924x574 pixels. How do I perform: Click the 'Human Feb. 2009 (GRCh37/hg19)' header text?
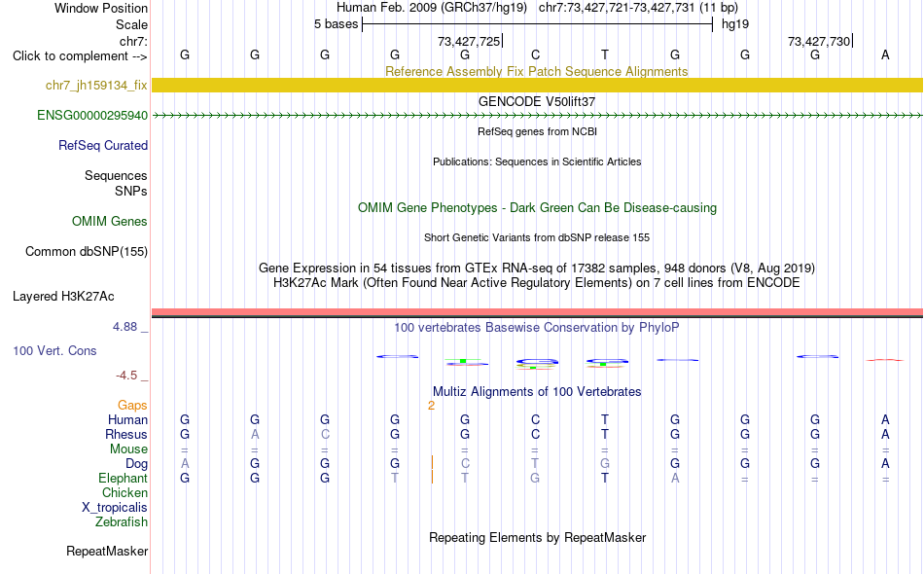click(432, 8)
